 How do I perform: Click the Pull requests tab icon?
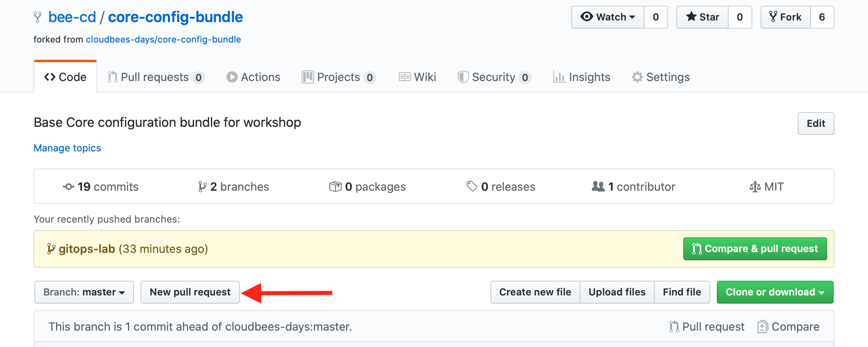tap(112, 77)
